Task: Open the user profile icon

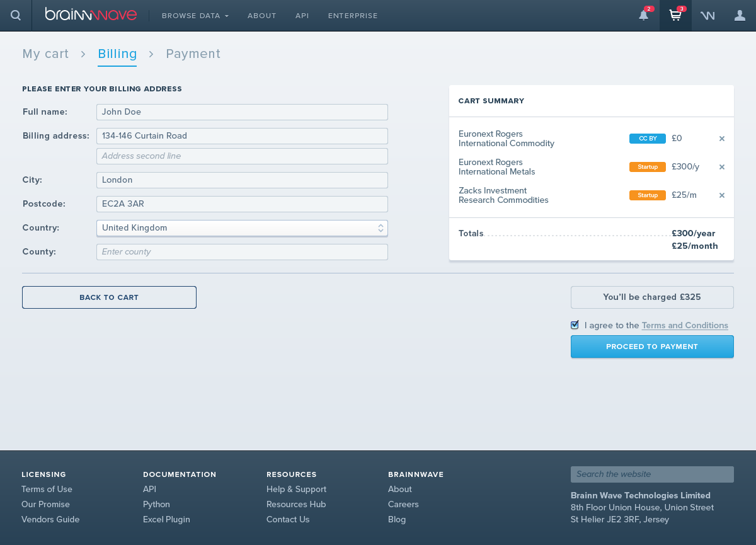Action: (x=740, y=15)
